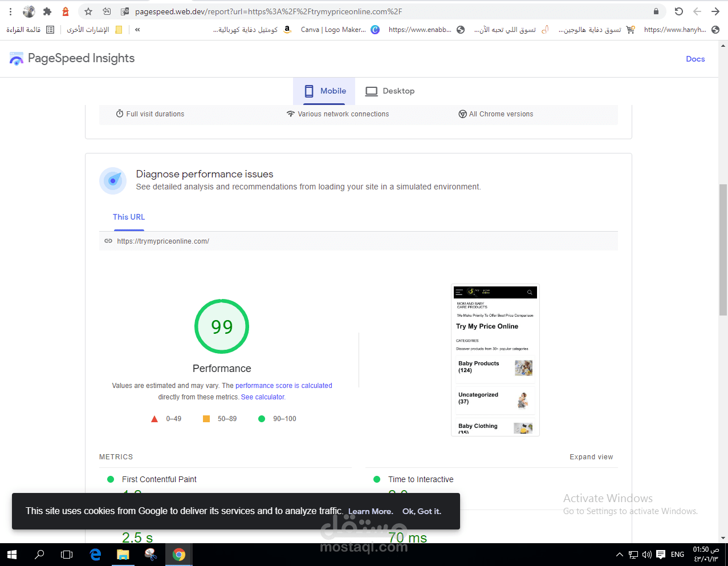Click the 99 performance score gauge

[x=222, y=326]
